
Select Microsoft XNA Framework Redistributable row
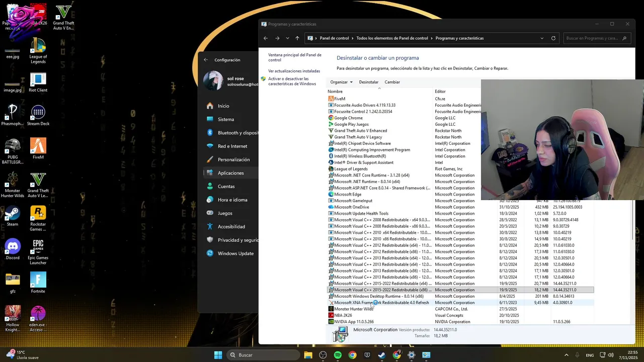tap(460, 303)
